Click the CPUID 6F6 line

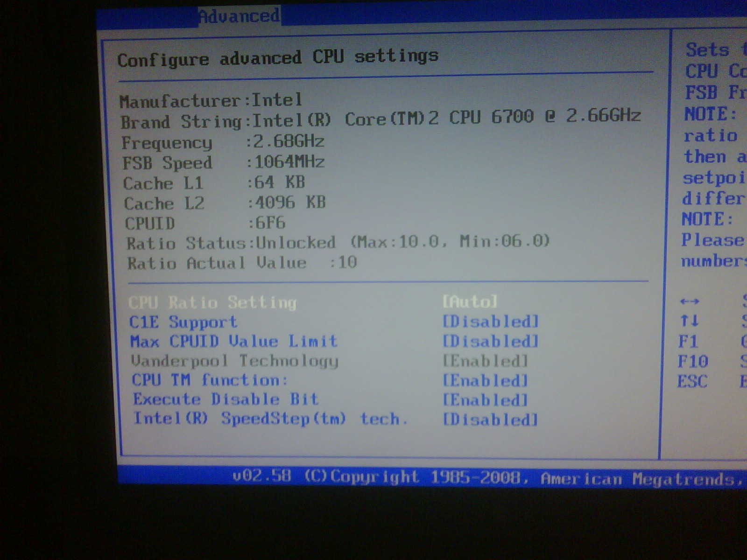coord(205,223)
